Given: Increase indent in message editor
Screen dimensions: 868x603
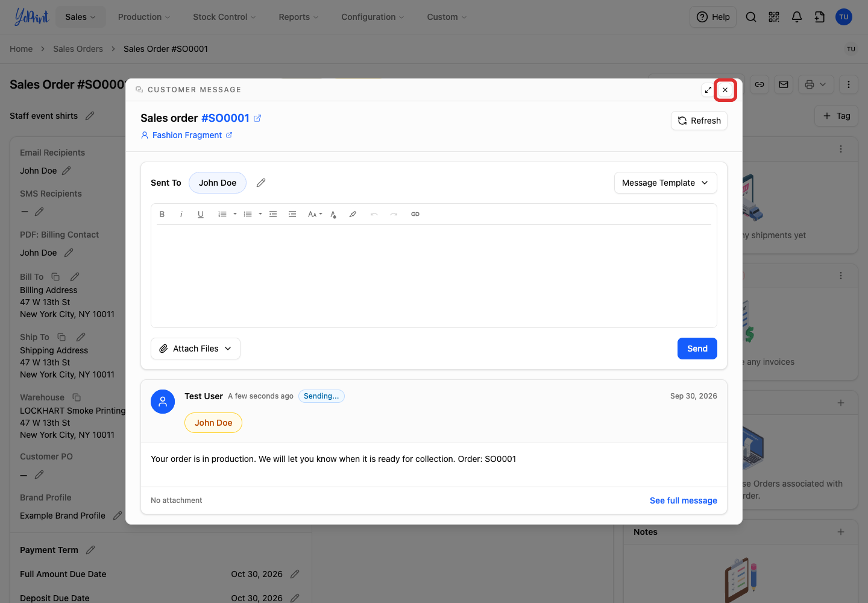Looking at the screenshot, I should coord(292,214).
